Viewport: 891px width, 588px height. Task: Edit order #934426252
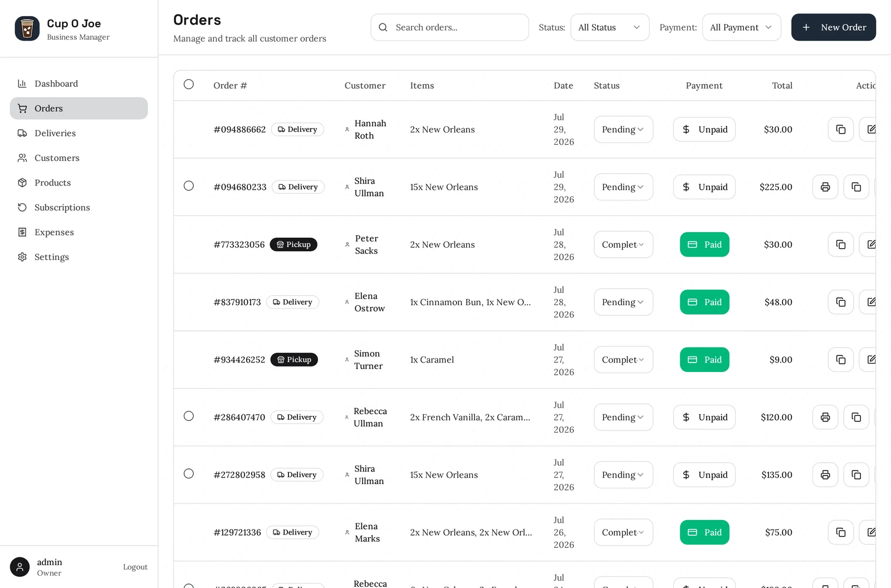tap(869, 360)
